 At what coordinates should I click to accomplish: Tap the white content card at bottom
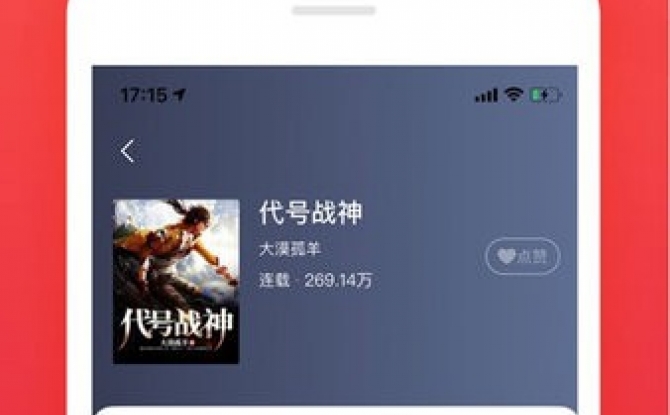335,411
